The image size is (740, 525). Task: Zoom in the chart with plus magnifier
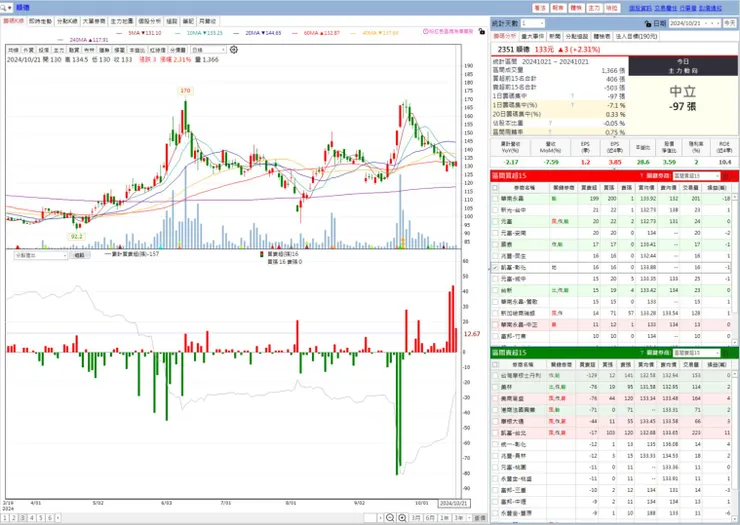click(x=402, y=518)
